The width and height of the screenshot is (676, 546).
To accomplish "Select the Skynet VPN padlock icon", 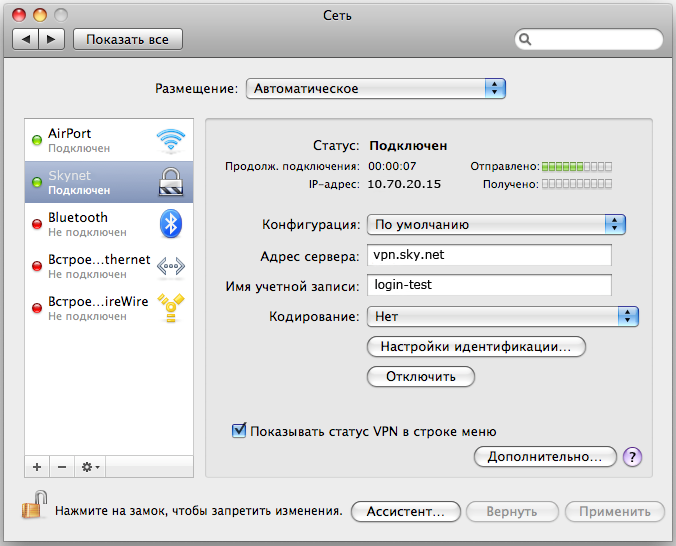I will (171, 182).
